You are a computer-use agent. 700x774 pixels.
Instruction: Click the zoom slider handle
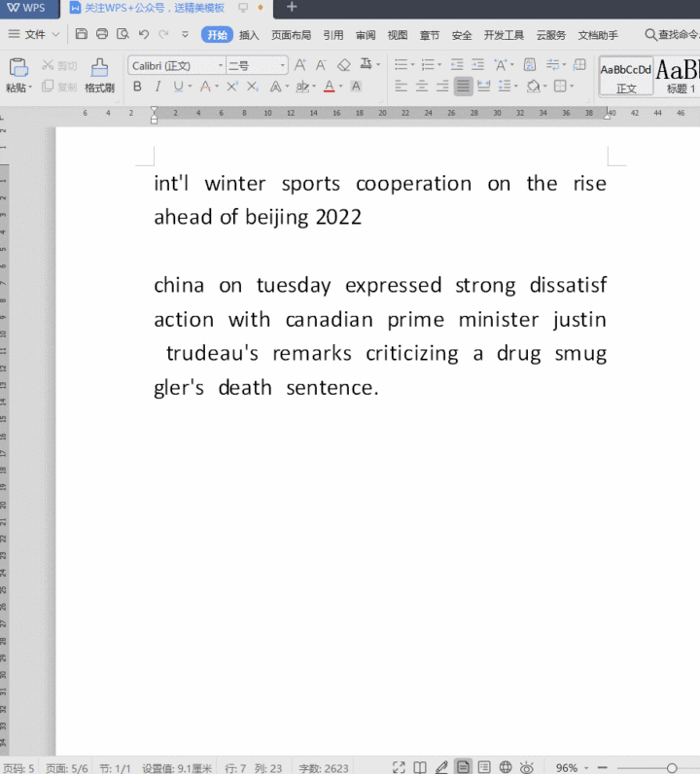[672, 768]
